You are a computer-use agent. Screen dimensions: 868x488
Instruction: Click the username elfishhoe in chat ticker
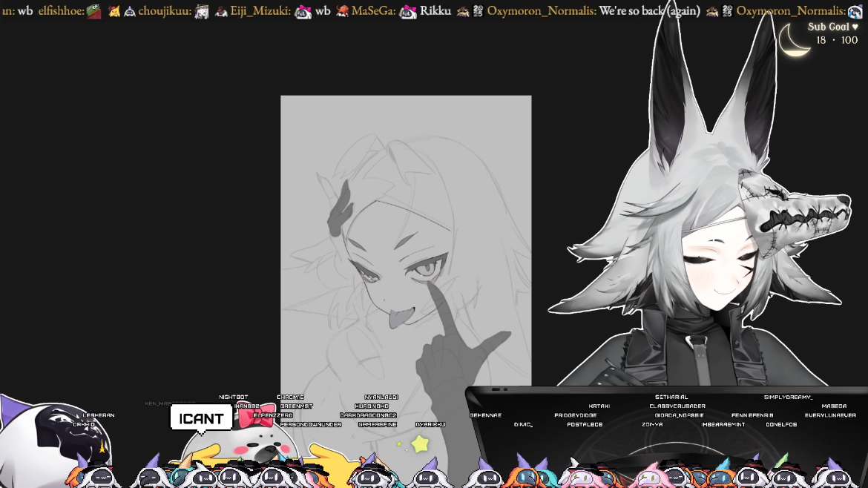61,10
